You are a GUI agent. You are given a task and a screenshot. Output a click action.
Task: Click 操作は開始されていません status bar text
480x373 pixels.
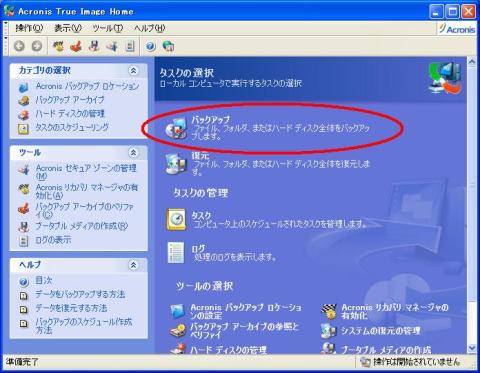pyautogui.click(x=416, y=361)
